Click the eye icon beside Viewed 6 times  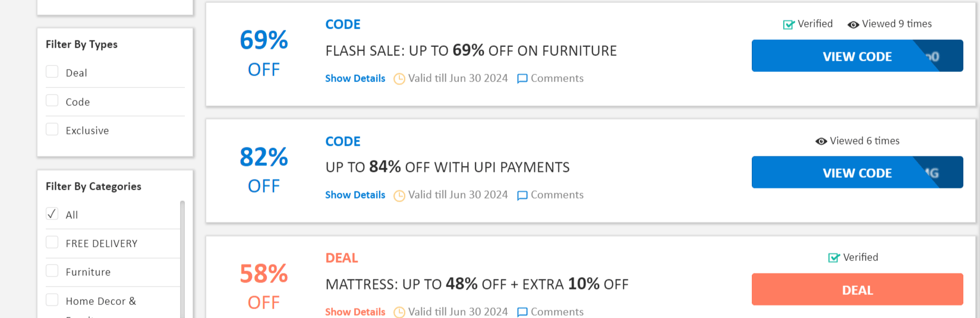821,141
